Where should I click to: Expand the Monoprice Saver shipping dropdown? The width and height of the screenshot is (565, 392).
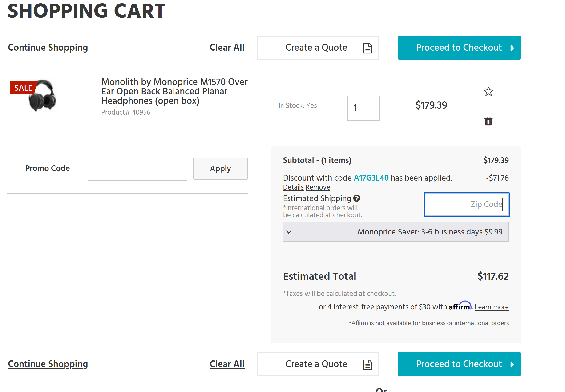(x=395, y=232)
